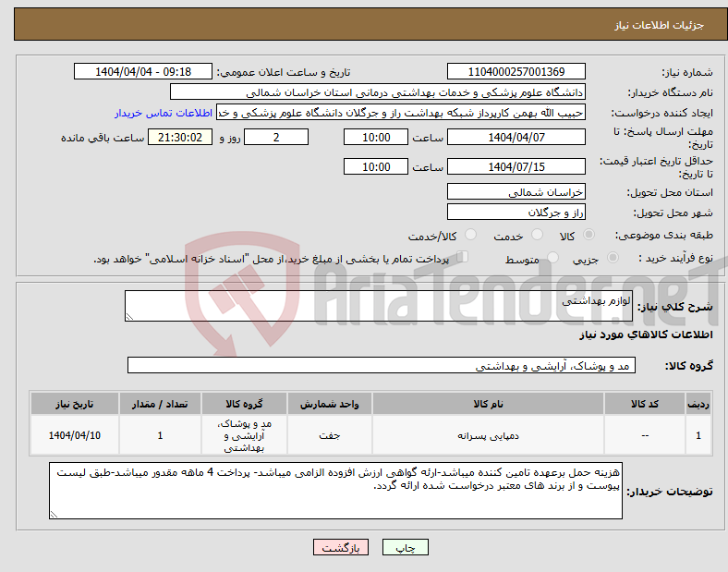Click the response deadline date 1404/04/07
728x572 pixels.
click(516, 137)
